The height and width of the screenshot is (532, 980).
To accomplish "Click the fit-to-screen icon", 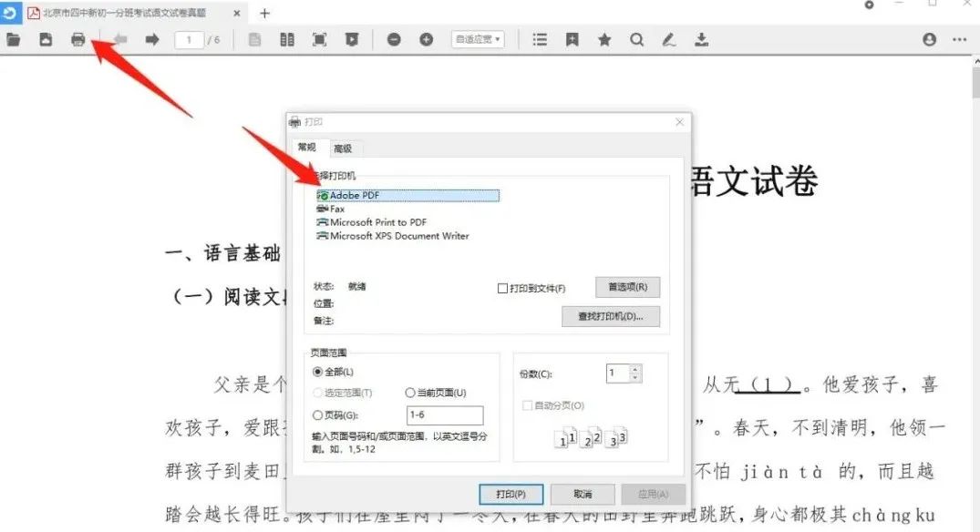I will point(319,40).
